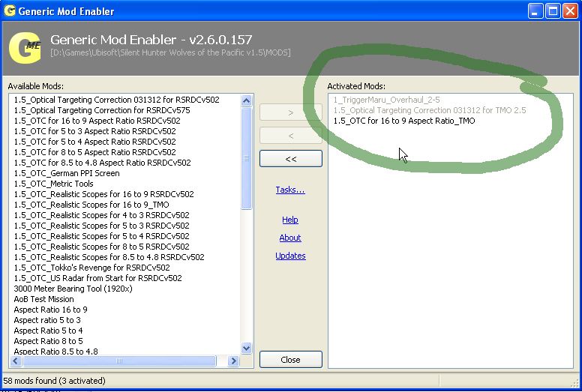
Task: Click the scroll down arrow of Available Mods
Action: pos(246,348)
